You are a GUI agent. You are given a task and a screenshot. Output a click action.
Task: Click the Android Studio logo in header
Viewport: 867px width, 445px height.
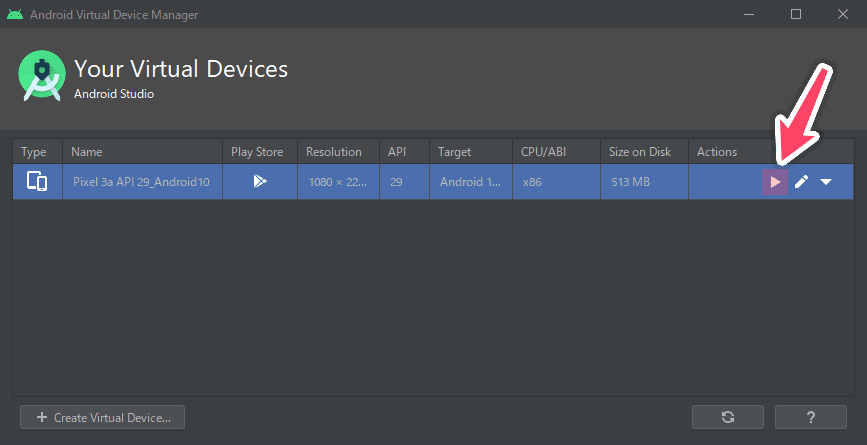coord(42,76)
